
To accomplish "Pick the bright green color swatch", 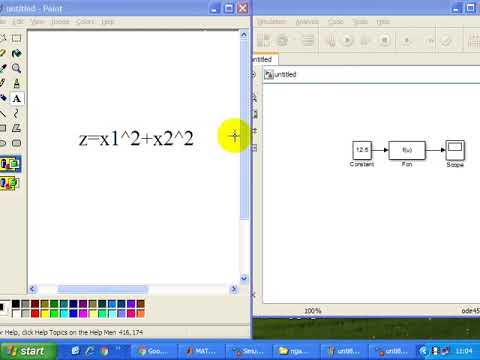I will coord(54,313).
